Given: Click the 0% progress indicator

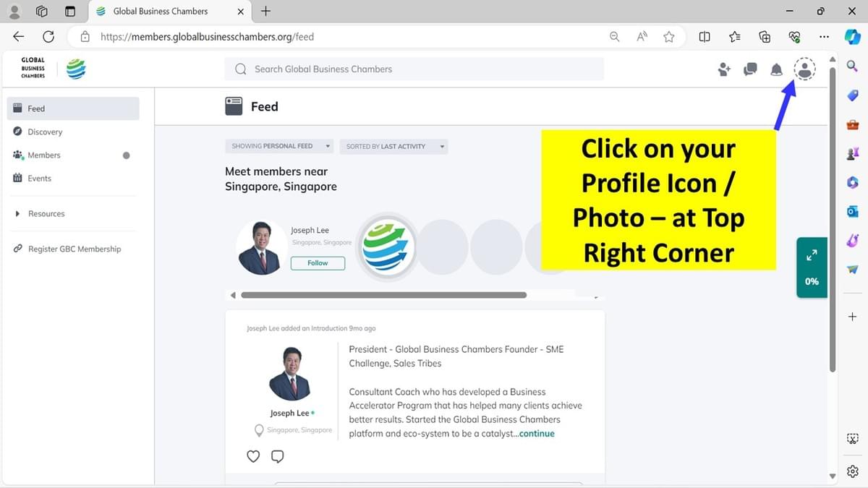Looking at the screenshot, I should 812,281.
